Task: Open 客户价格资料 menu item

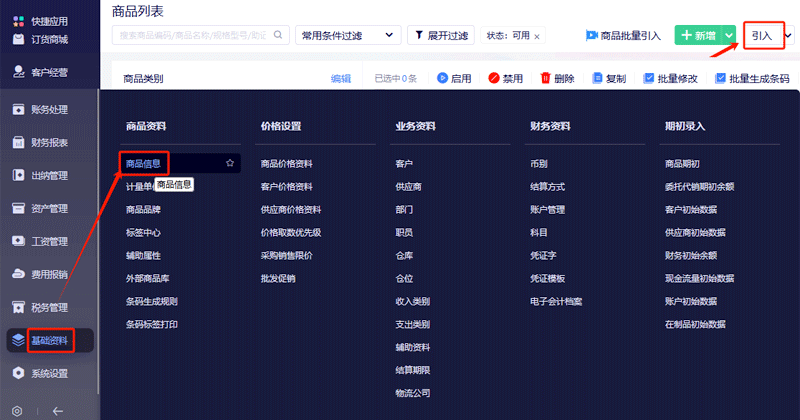Action: coord(287,186)
